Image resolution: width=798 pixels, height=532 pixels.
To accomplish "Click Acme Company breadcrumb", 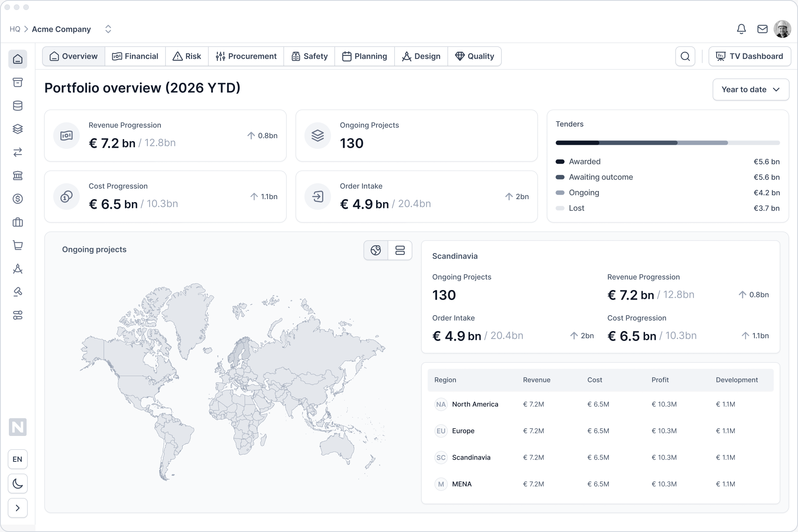I will tap(61, 29).
